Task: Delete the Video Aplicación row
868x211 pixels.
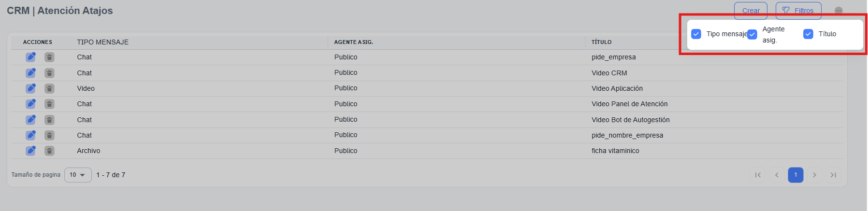Action: 49,89
